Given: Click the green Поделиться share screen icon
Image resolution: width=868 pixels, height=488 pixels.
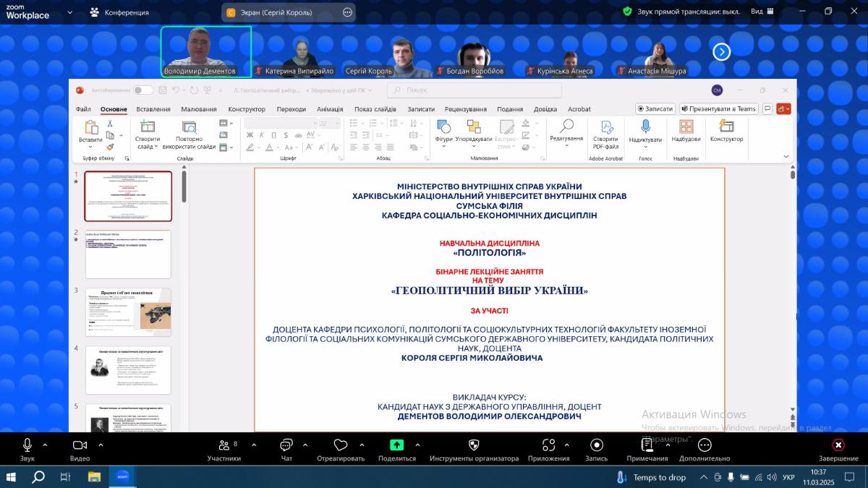Looking at the screenshot, I should click(396, 445).
